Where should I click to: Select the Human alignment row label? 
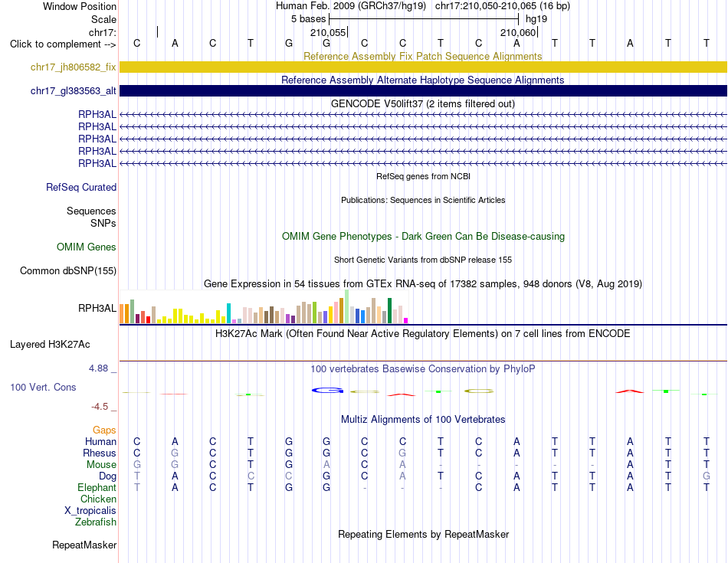pyautogui.click(x=100, y=441)
